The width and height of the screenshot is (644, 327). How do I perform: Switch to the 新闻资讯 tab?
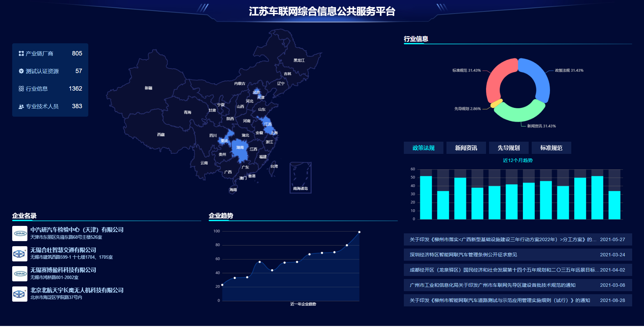coord(466,148)
